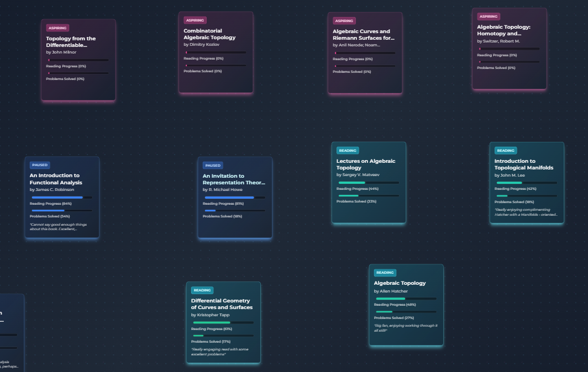Open the title 'Introduction to Topological Manifolds'
This screenshot has width=588, height=372.
(x=524, y=164)
